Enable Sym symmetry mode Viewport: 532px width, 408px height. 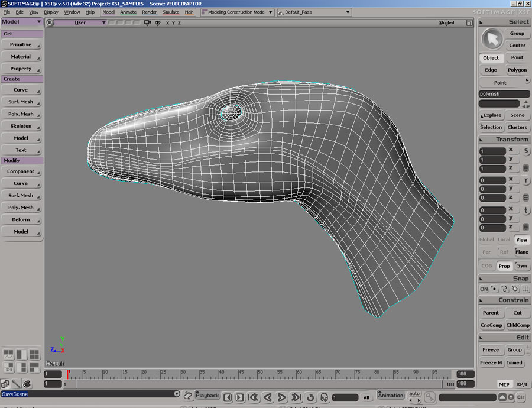point(522,265)
